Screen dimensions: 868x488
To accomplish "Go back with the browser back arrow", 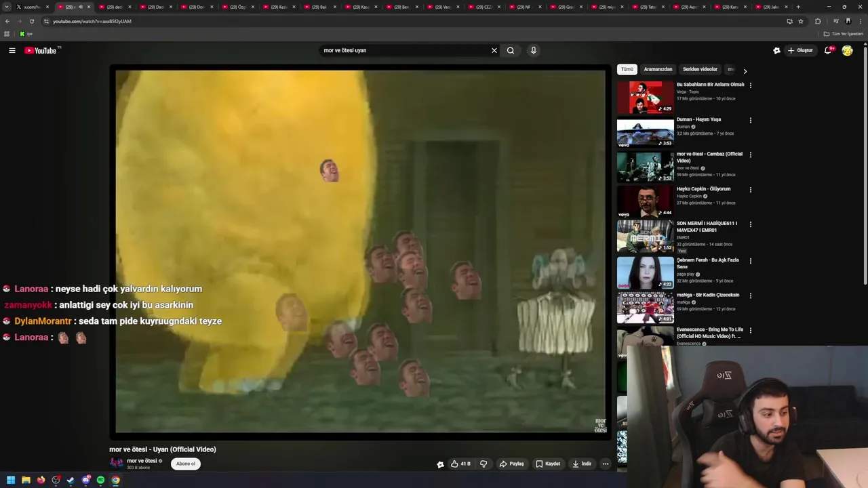I will pos(7,21).
